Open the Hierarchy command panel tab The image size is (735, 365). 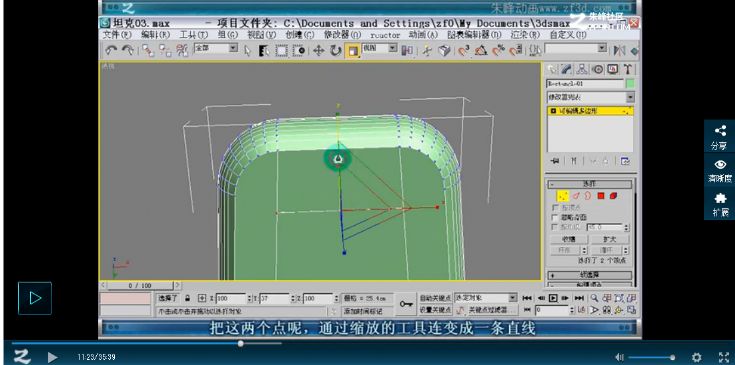tap(582, 69)
